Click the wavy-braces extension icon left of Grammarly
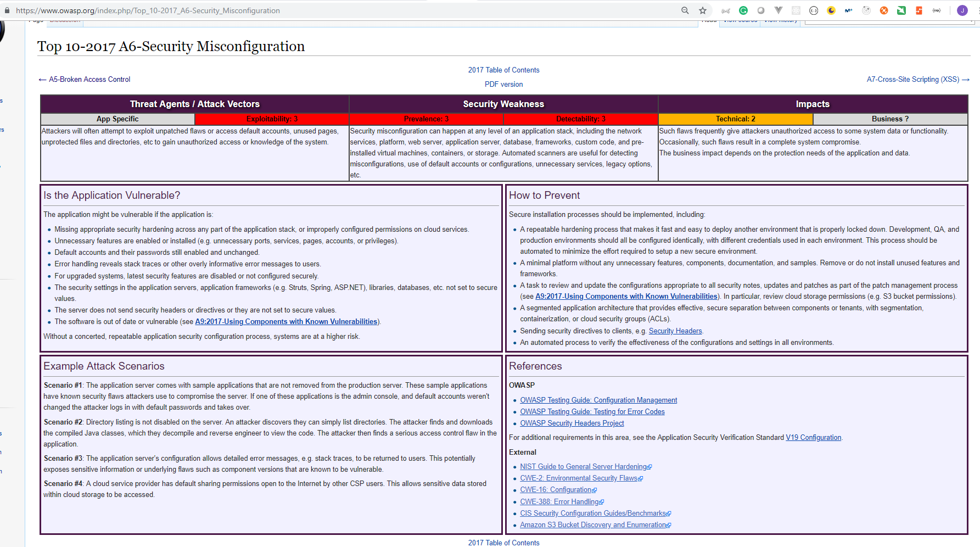The height and width of the screenshot is (547, 980). coord(726,10)
